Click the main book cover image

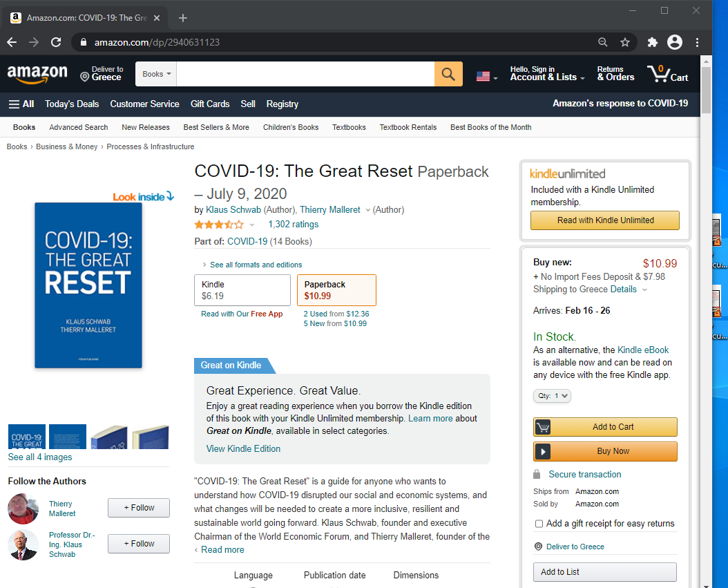88,285
